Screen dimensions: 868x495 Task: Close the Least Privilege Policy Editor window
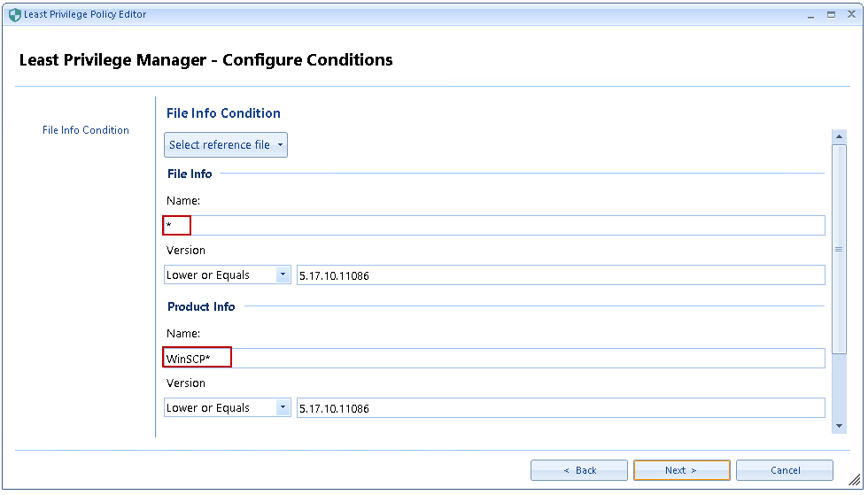coord(849,14)
